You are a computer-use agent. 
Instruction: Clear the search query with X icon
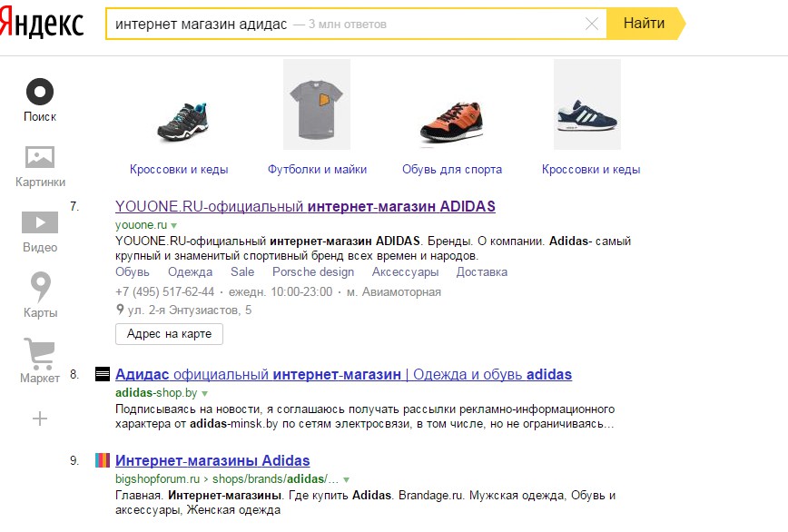point(592,24)
